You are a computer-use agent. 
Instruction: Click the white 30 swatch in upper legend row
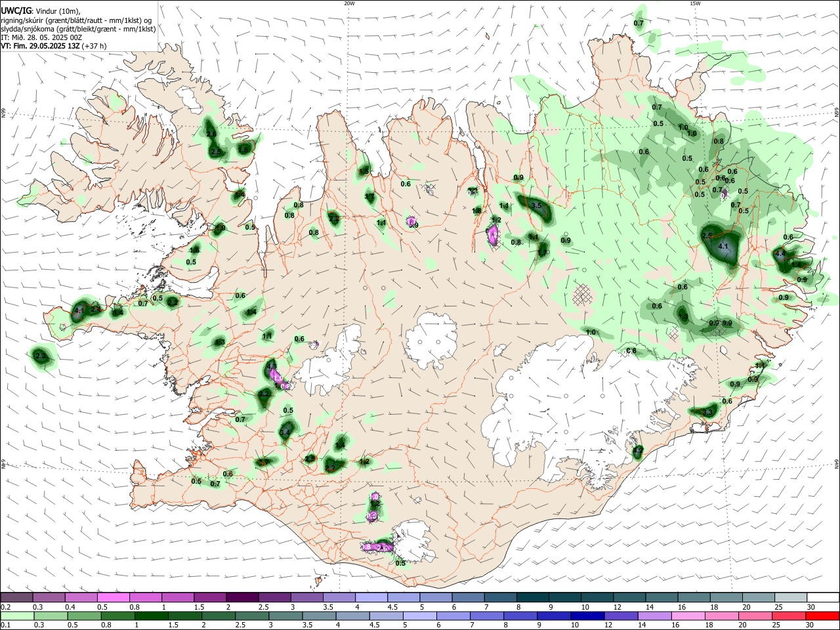(823, 597)
